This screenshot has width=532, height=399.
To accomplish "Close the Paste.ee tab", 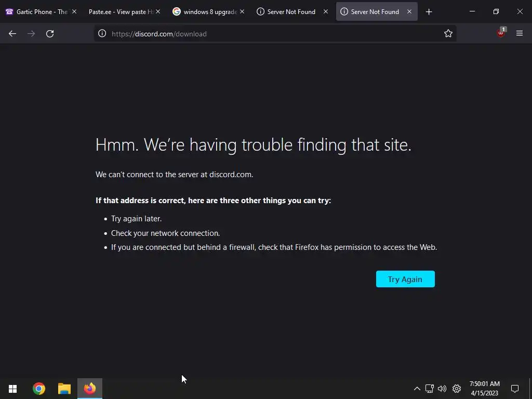I will pos(158,11).
